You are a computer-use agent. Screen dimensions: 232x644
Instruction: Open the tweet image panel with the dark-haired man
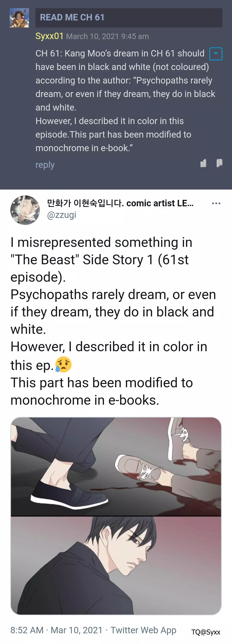pyautogui.click(x=116, y=565)
